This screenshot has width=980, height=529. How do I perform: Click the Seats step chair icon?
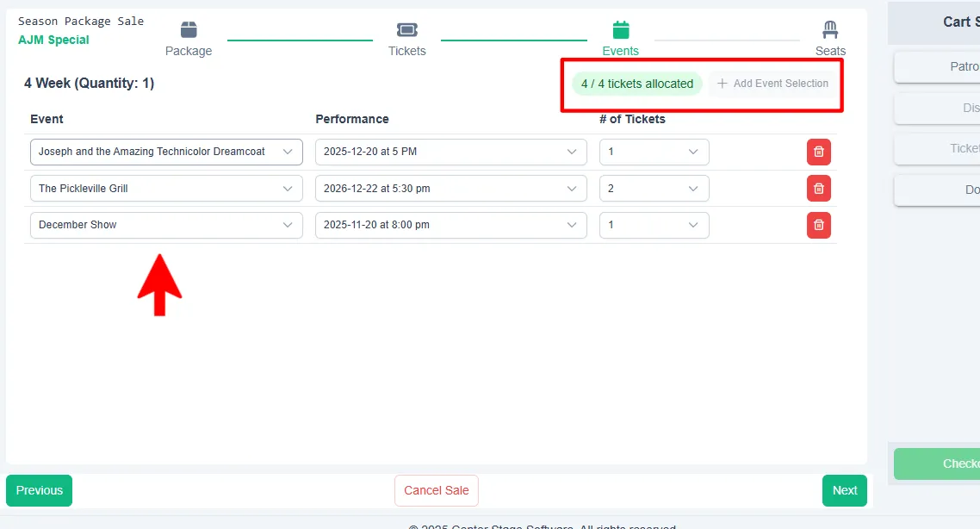tap(830, 29)
